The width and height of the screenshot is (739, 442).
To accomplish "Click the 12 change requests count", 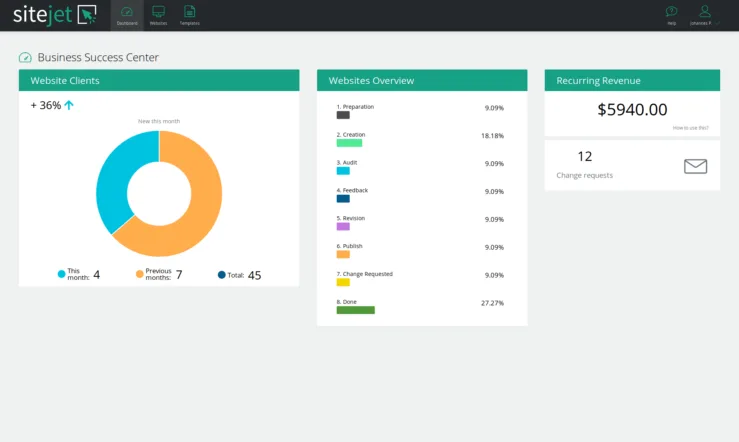I will [x=584, y=156].
